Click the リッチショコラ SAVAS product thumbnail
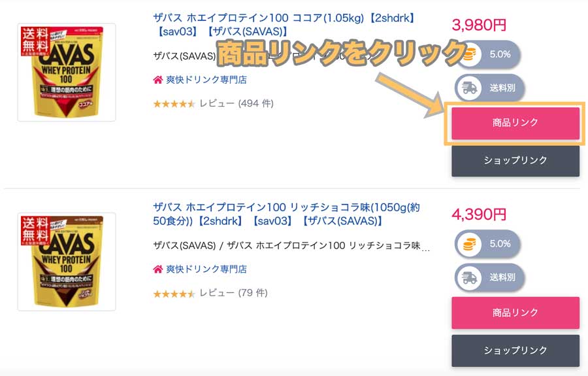Viewport: 588px width, 376px height. pos(67,262)
